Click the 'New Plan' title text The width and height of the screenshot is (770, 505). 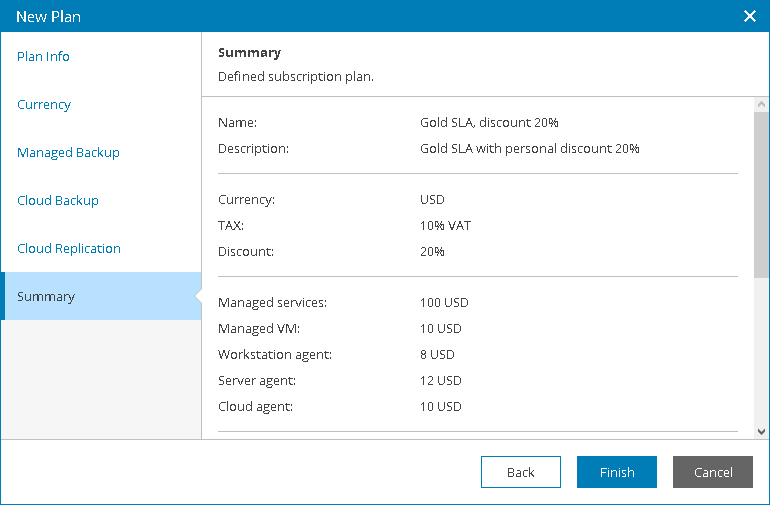click(x=48, y=17)
